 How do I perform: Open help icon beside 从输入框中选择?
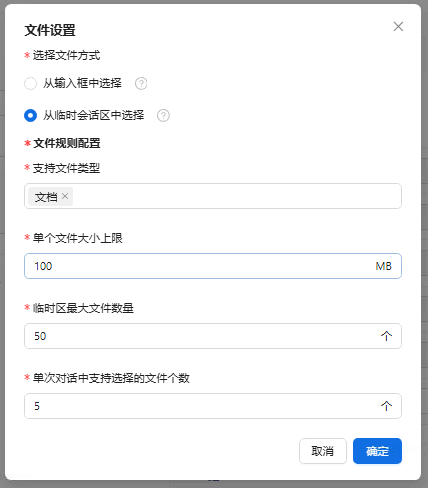point(141,83)
